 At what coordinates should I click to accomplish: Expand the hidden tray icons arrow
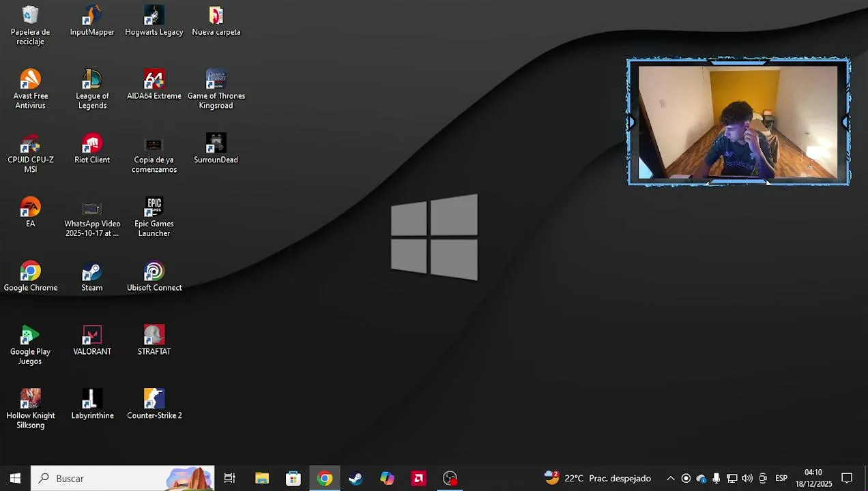[x=670, y=478]
